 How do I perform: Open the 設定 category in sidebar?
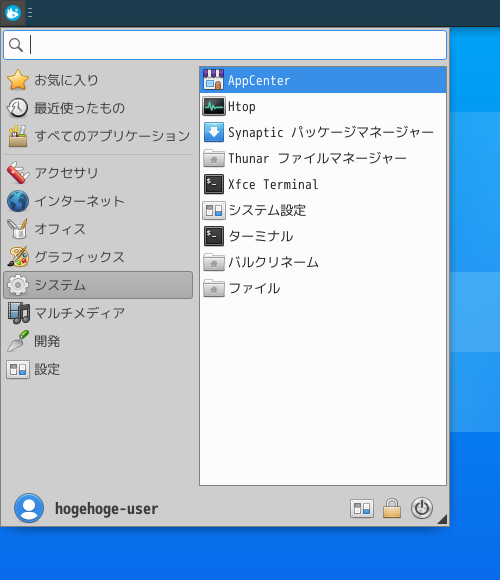click(98, 369)
